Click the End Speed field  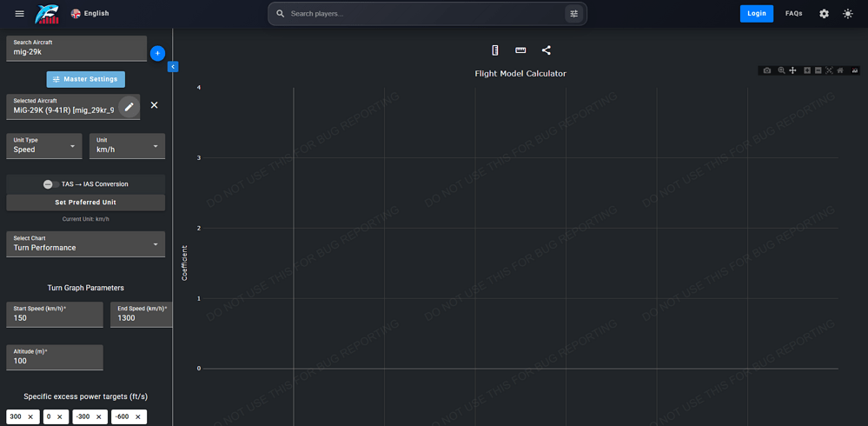tap(142, 314)
